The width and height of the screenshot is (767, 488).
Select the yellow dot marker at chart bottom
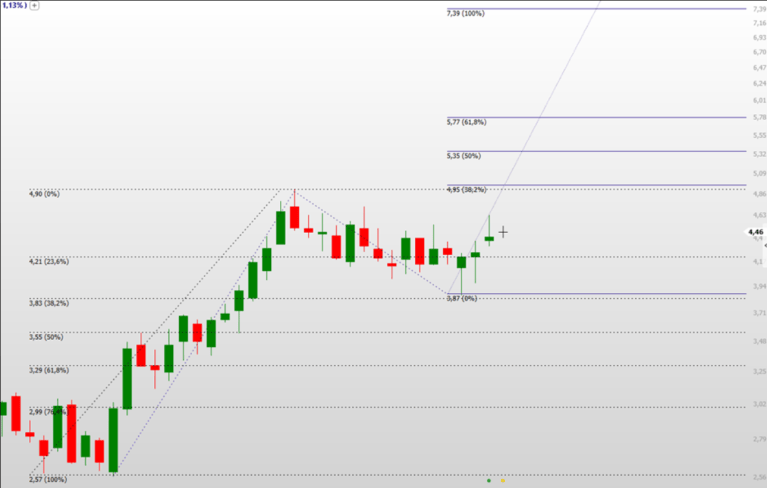tap(503, 481)
